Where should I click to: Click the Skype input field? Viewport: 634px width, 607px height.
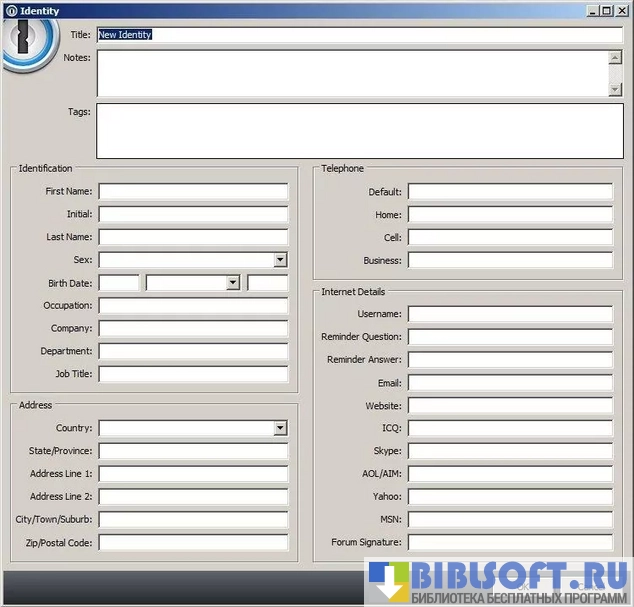pyautogui.click(x=510, y=451)
